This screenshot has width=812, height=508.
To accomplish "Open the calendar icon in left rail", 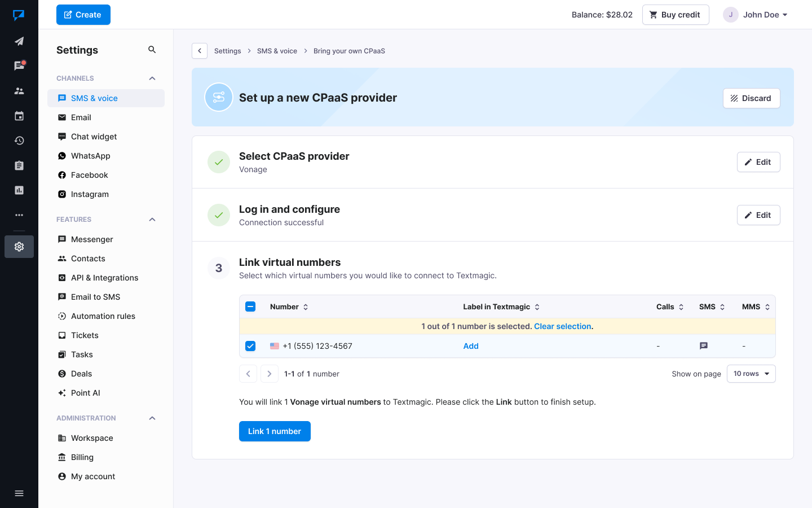I will (x=19, y=116).
